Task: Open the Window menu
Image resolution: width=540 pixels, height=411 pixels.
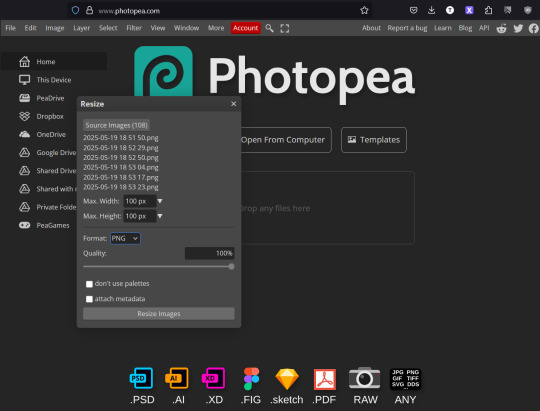Action: (186, 28)
